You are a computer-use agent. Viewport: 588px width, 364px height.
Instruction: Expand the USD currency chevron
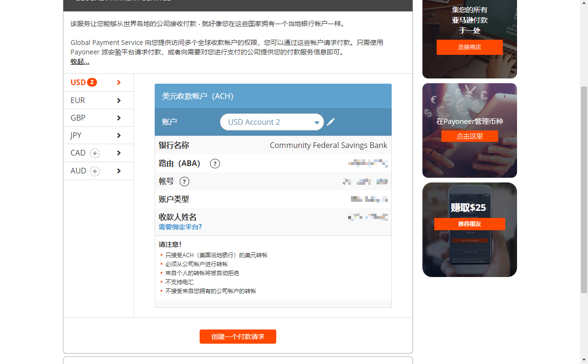119,82
